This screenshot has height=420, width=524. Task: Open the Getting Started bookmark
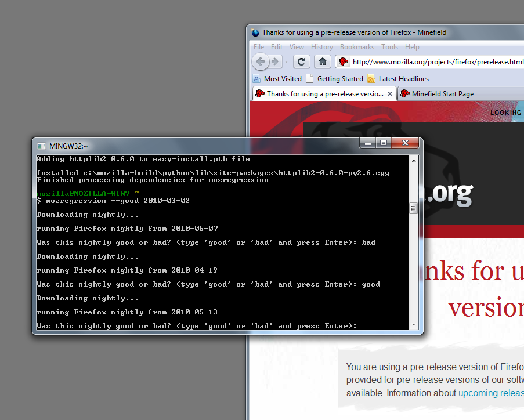pyautogui.click(x=334, y=79)
